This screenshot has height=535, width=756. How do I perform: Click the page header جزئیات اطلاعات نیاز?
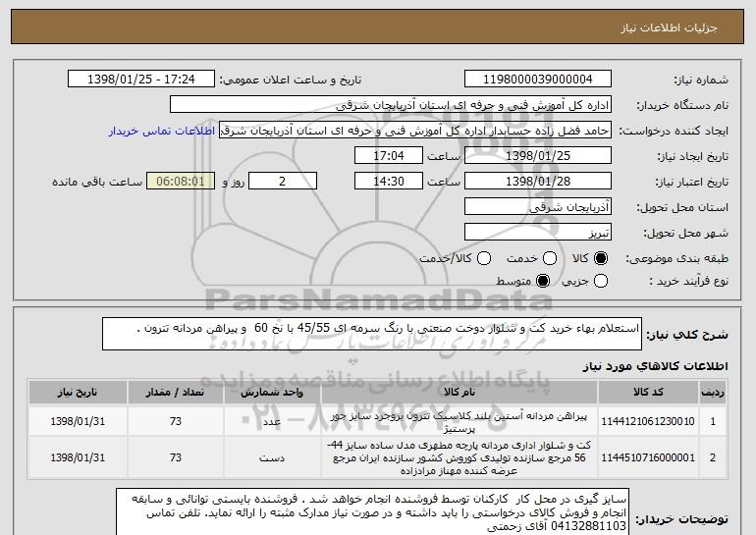click(669, 27)
